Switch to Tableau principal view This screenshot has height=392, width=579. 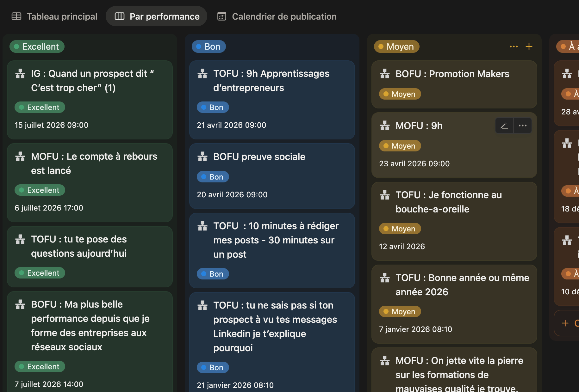click(54, 16)
